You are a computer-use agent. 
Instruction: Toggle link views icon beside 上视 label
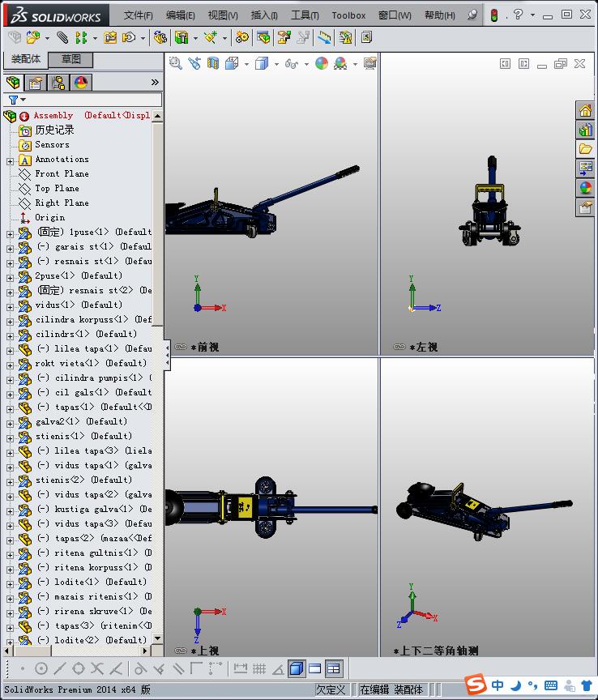tap(181, 651)
